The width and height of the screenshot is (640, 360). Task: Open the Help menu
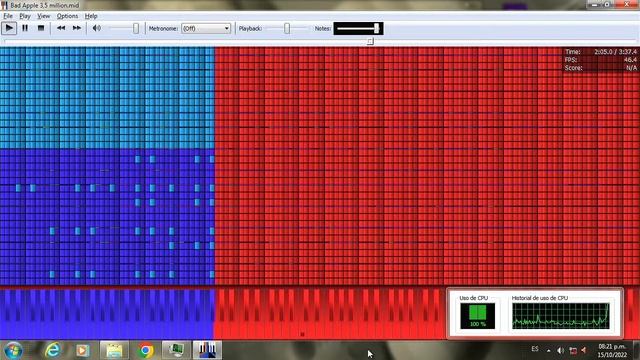(91, 16)
